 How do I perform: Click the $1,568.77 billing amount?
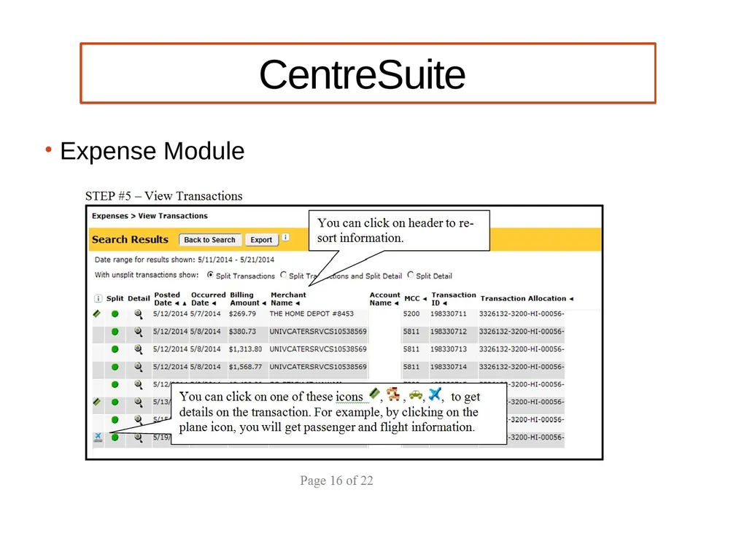(245, 367)
